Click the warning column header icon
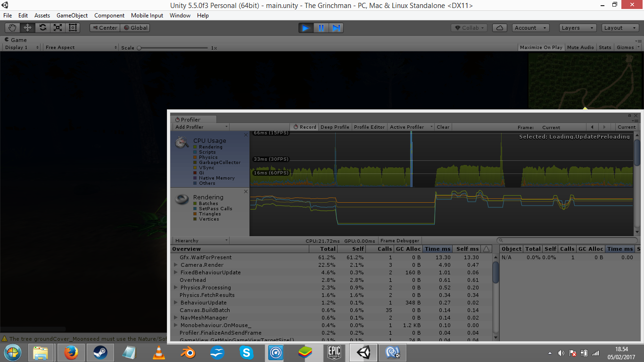Screen dimensions: 644x362 click(x=487, y=249)
